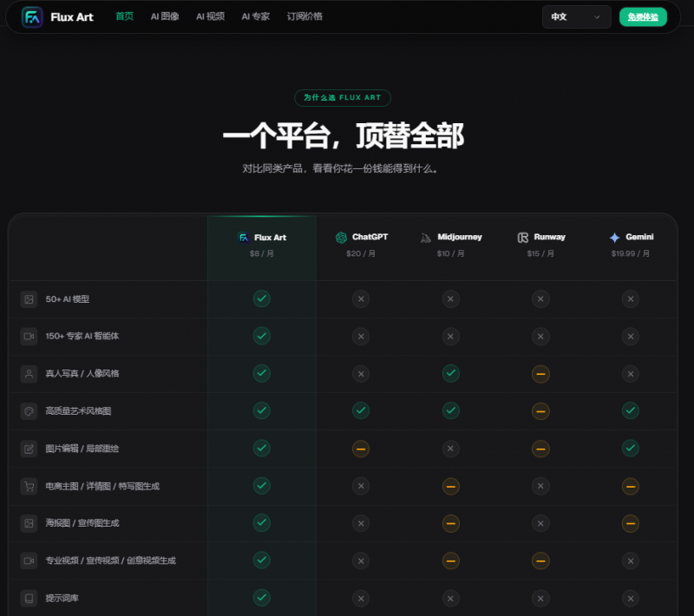Click the 提示词库 label
The image size is (694, 616).
pos(62,599)
